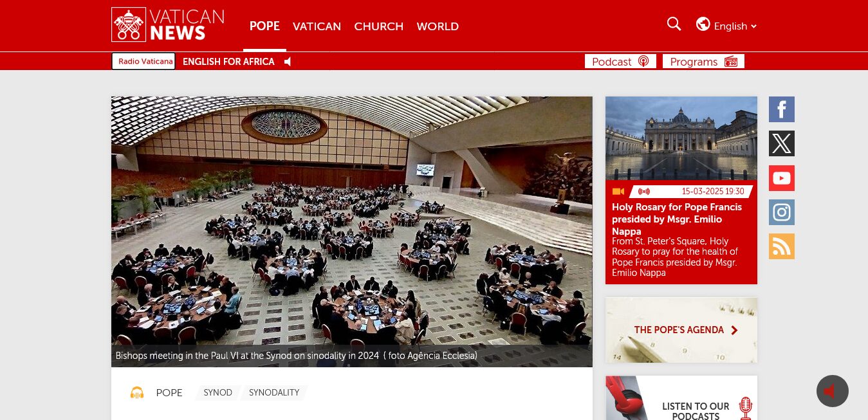Go to the WORLD section
Image resolution: width=868 pixels, height=420 pixels.
tap(438, 26)
